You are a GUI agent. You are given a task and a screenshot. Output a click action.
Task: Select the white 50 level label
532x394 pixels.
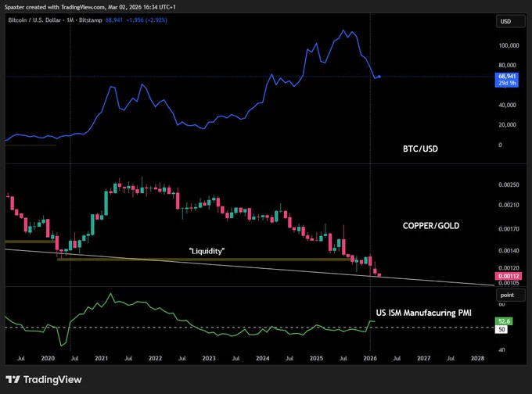[x=501, y=329]
